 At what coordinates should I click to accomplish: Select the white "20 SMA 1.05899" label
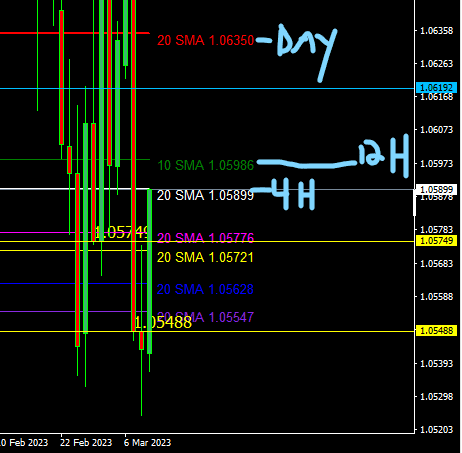point(205,195)
